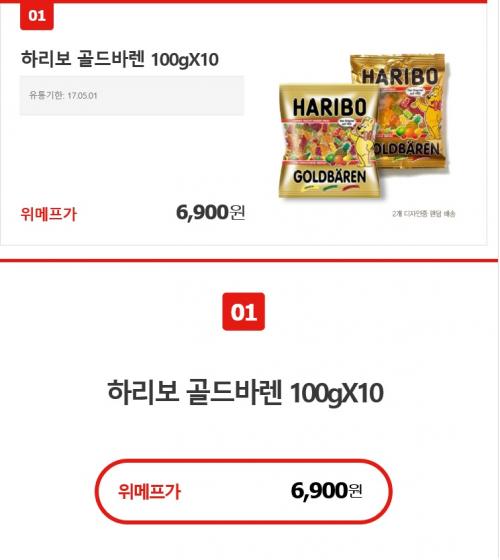Open the small-heading 하리보 골드바렌 100gX10 title
This screenshot has width=500, height=560.
click(x=120, y=59)
